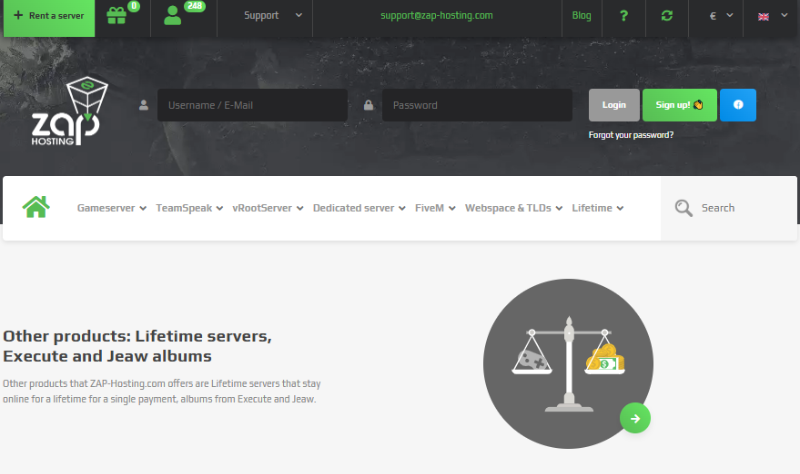Click the blue info button

coord(738,105)
